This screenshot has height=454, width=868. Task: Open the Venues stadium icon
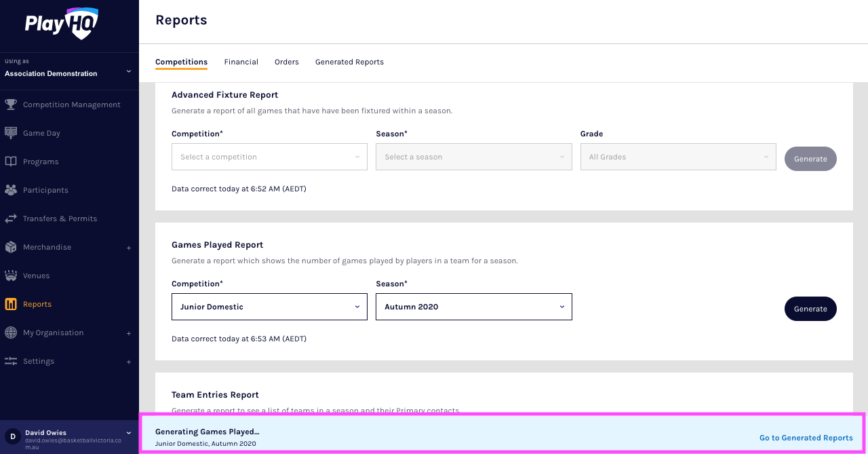tap(11, 276)
